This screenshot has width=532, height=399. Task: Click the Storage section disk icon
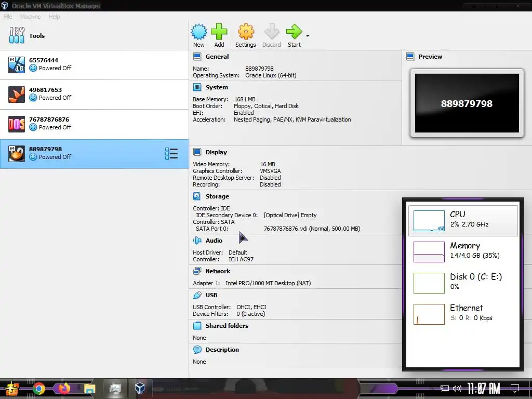pos(197,196)
